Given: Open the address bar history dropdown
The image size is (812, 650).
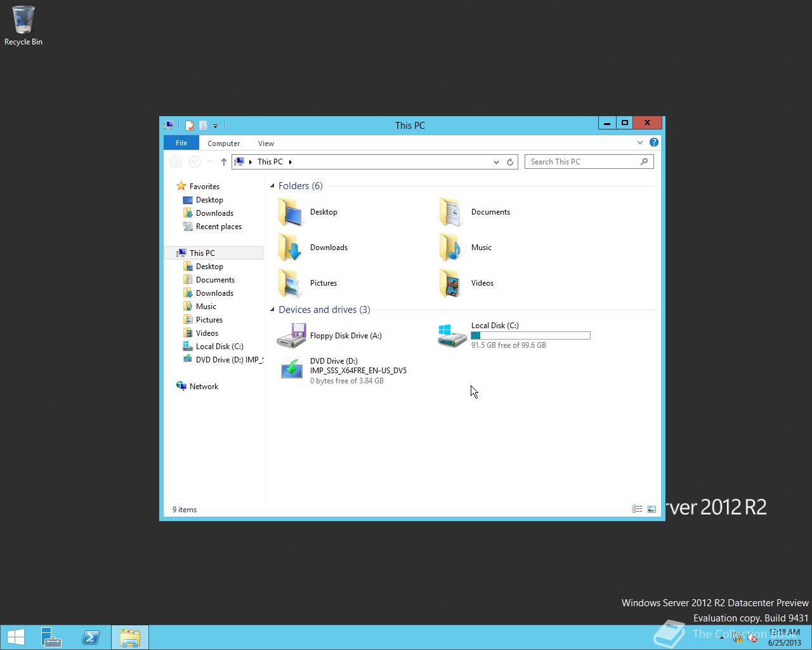Looking at the screenshot, I should [x=496, y=162].
